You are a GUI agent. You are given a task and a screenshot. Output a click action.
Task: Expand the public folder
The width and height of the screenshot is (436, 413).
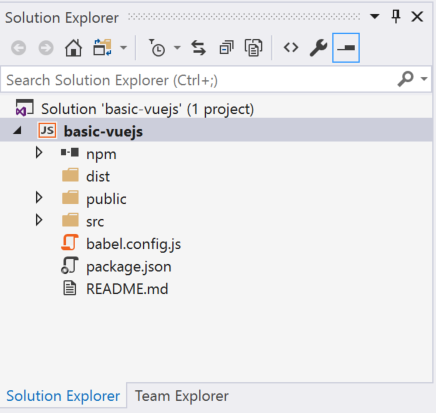click(39, 198)
